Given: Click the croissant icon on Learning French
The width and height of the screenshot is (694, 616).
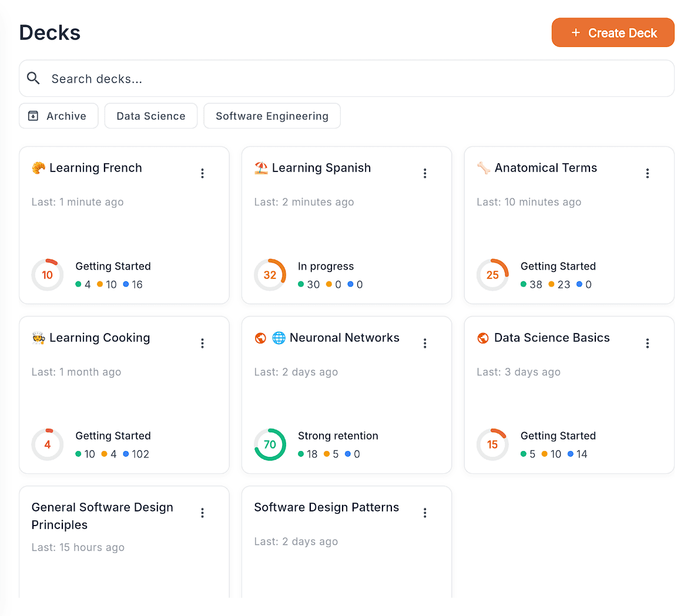Looking at the screenshot, I should coord(38,167).
